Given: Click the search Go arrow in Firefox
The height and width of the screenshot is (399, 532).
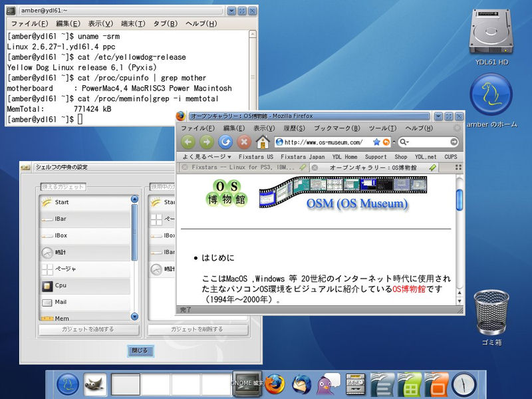Looking at the screenshot, I should click(x=454, y=142).
